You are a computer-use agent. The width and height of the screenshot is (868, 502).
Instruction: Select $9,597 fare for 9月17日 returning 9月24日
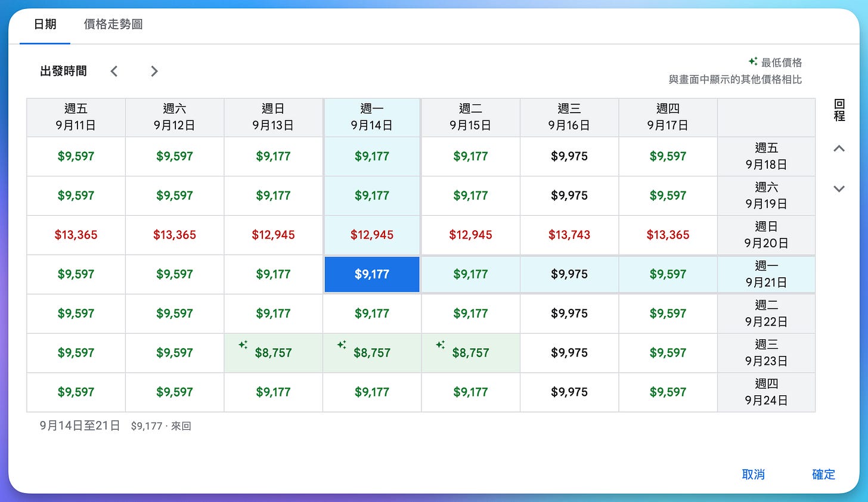click(x=668, y=392)
